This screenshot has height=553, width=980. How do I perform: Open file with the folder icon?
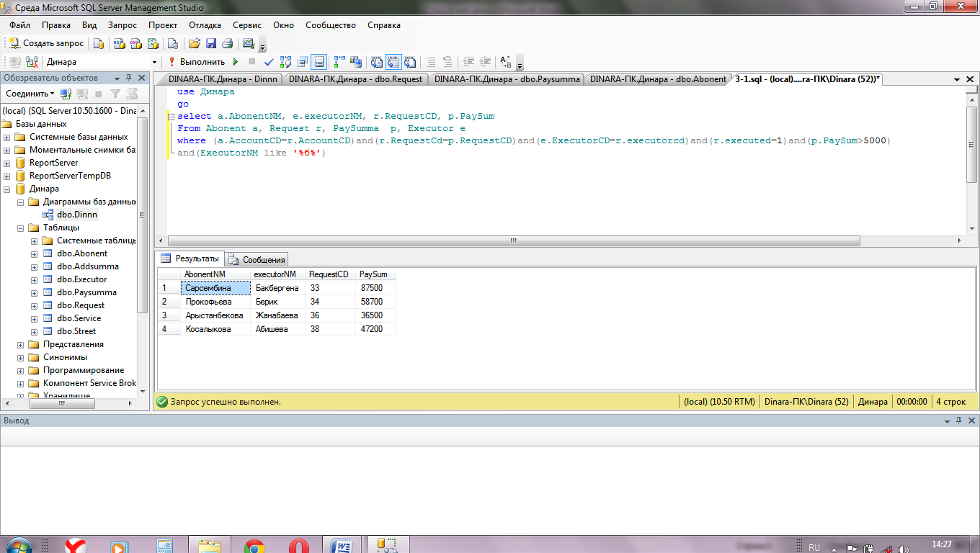point(195,43)
